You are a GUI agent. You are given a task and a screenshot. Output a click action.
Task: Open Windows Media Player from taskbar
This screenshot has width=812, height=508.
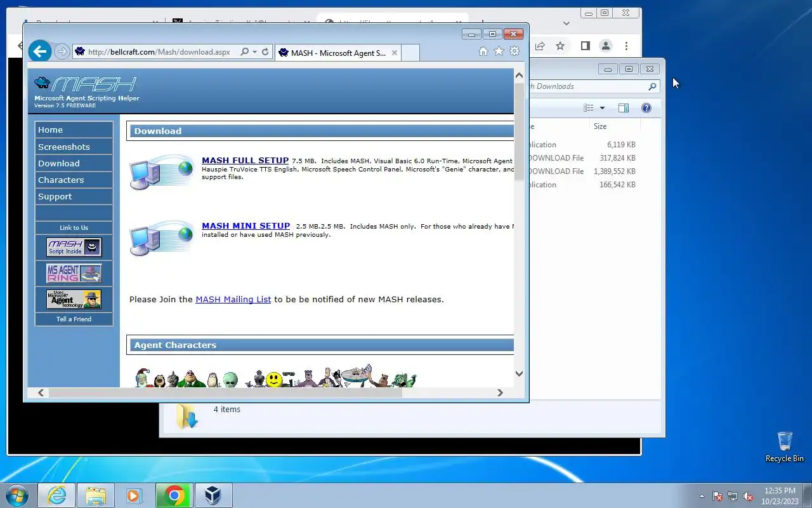pos(134,495)
